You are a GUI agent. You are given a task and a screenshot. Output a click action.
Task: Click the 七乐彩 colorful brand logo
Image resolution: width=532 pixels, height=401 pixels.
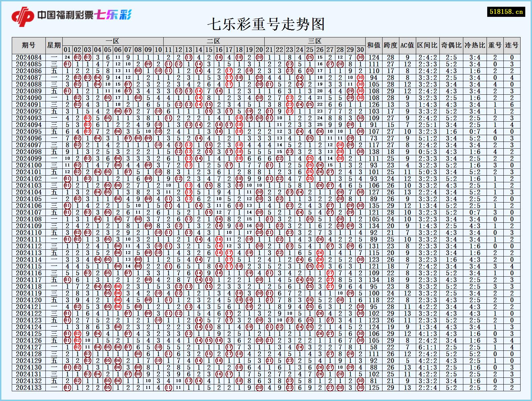click(x=112, y=15)
